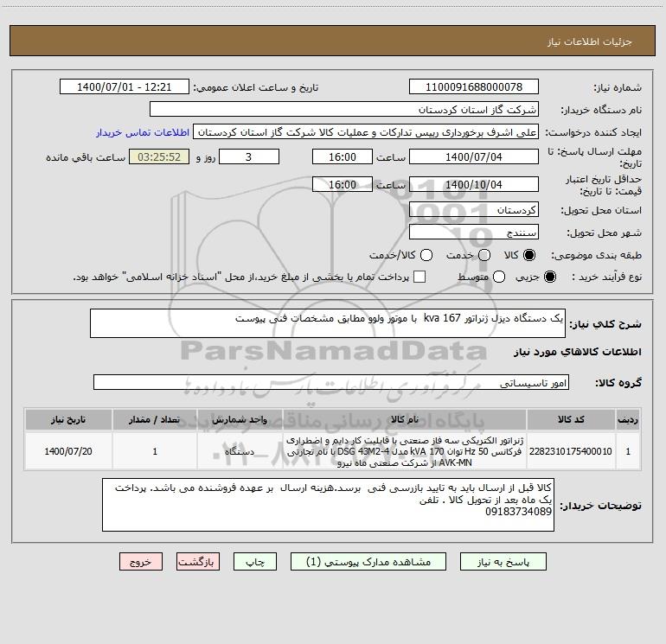The image size is (666, 644).
Task: Click the buyer name field شرکت گاز استان کردستان
Action: [x=344, y=109]
